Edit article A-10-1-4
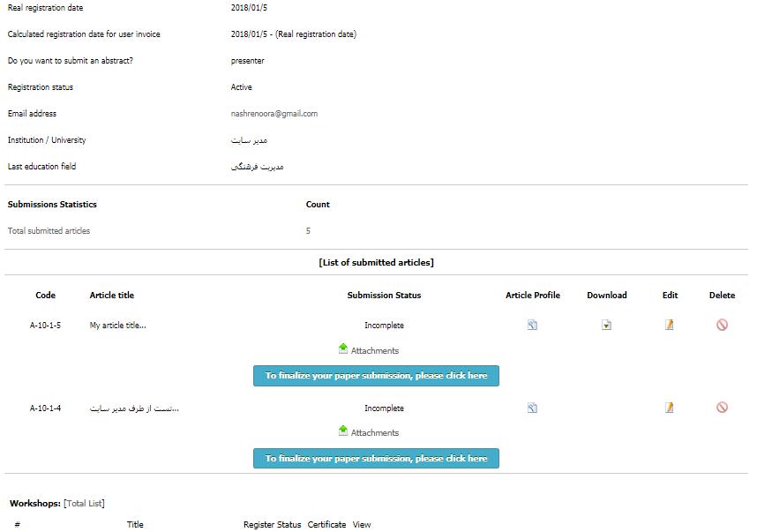This screenshot has width=757, height=532. click(x=670, y=408)
